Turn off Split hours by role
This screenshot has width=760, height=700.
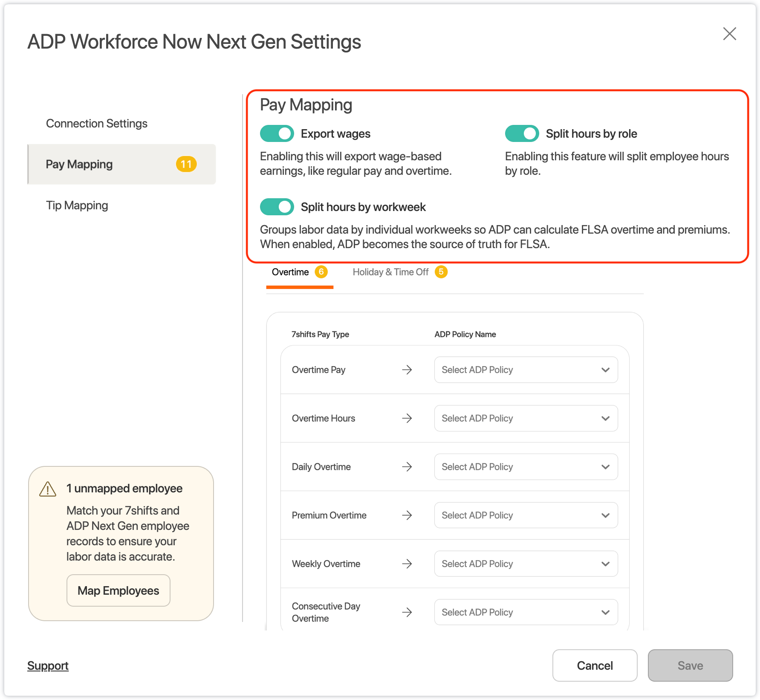(x=522, y=134)
